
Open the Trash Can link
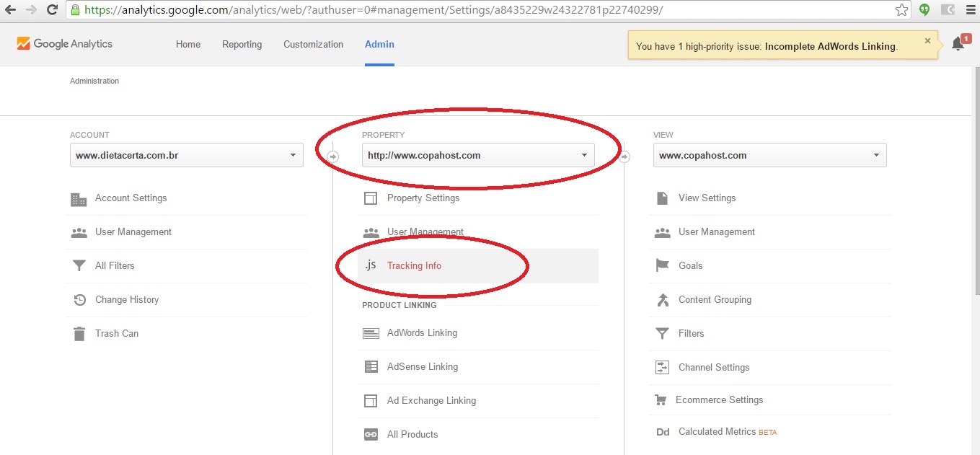[117, 333]
